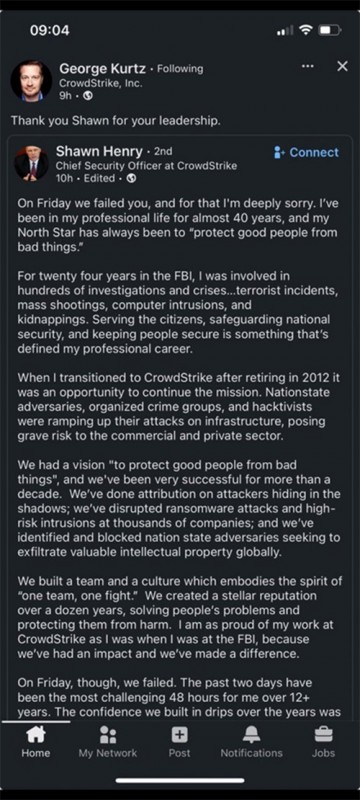
Task: Select the Home tab label
Action: 36,753
